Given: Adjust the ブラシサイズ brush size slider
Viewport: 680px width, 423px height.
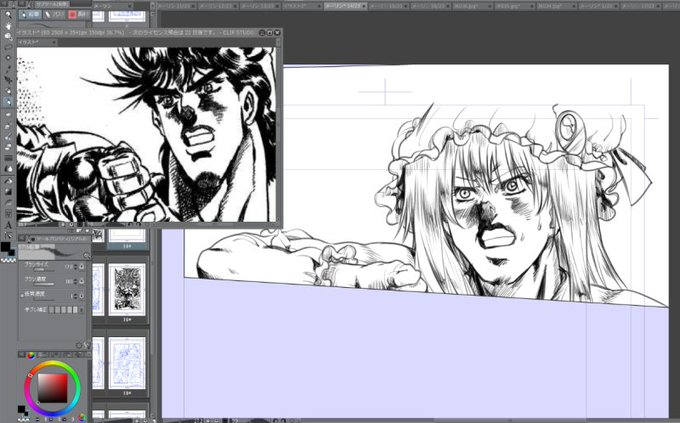Looking at the screenshot, I should (x=44, y=270).
